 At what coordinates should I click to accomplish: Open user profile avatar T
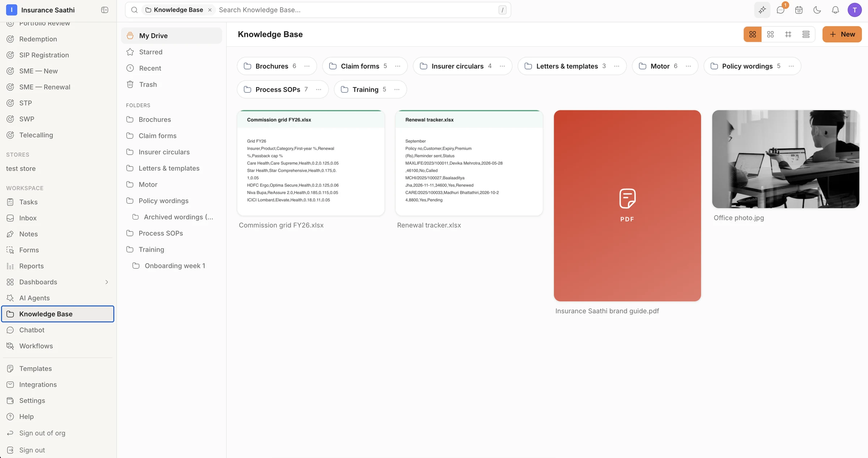click(x=855, y=10)
